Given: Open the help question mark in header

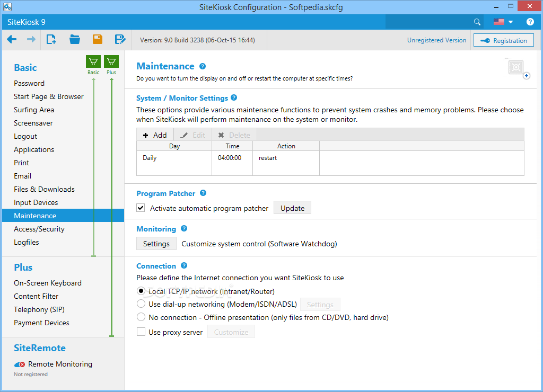Looking at the screenshot, I should (530, 22).
